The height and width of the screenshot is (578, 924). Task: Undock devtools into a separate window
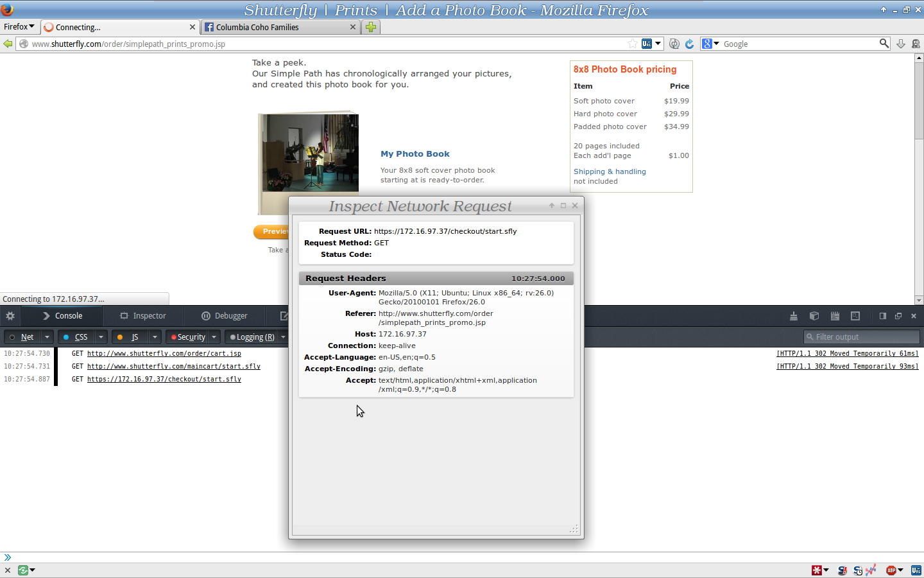coord(898,315)
